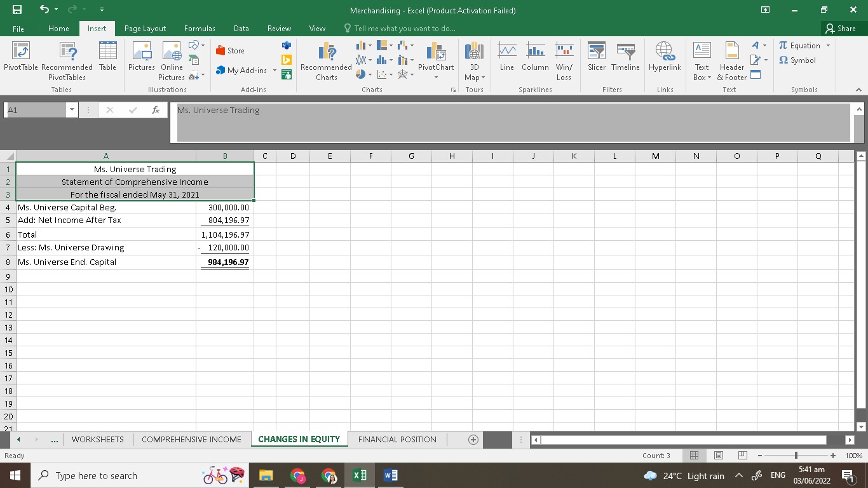Viewport: 868px width, 488px height.
Task: Add a Header & Footer
Action: coord(732,62)
